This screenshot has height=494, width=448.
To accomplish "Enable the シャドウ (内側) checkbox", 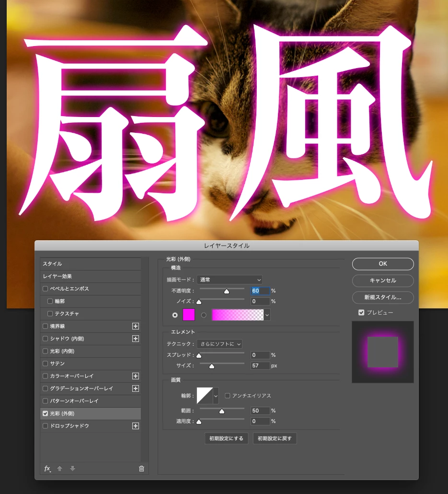I will coord(46,339).
